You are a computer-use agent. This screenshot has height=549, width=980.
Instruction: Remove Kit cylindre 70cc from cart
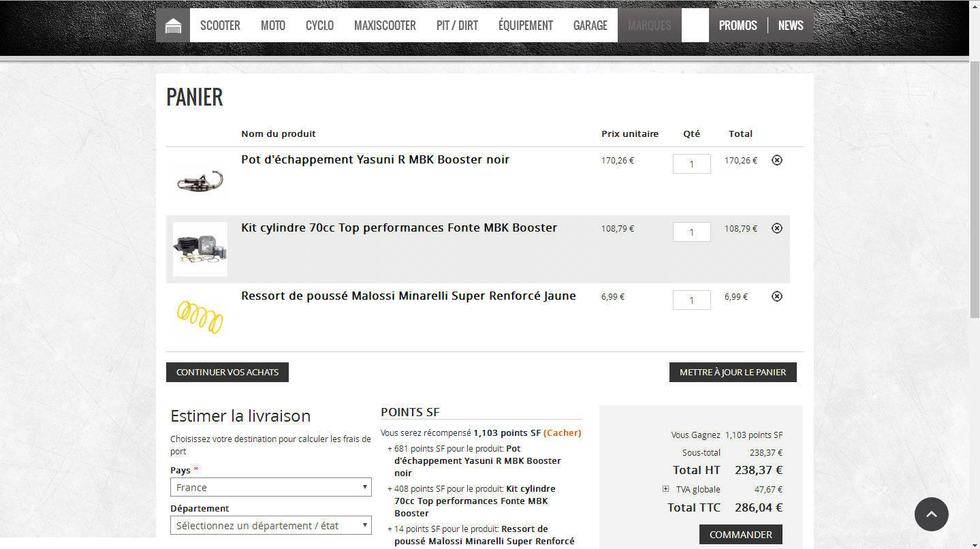[777, 228]
